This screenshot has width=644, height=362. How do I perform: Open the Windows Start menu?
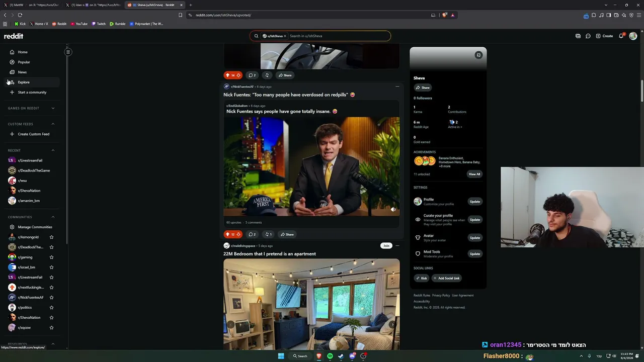[281, 356]
